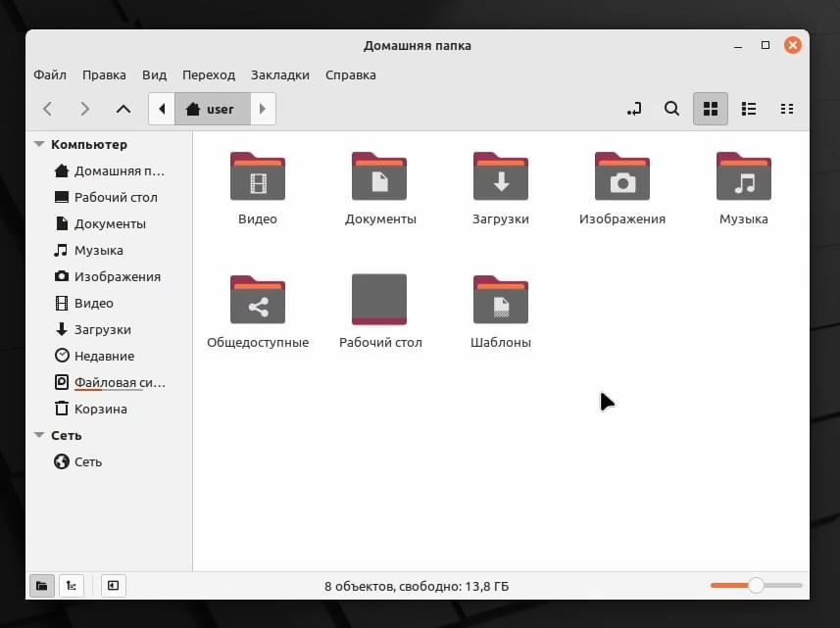Open the Закладки menu
Viewport: 840px width, 628px height.
click(280, 75)
